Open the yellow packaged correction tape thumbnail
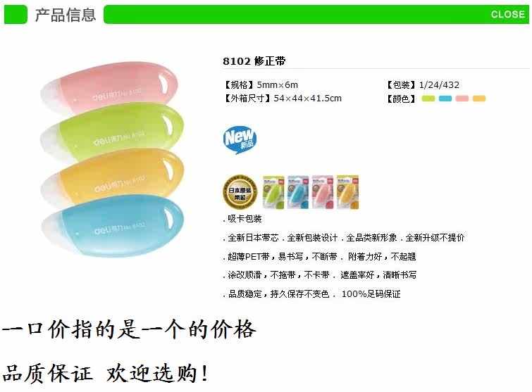 [x=347, y=191]
